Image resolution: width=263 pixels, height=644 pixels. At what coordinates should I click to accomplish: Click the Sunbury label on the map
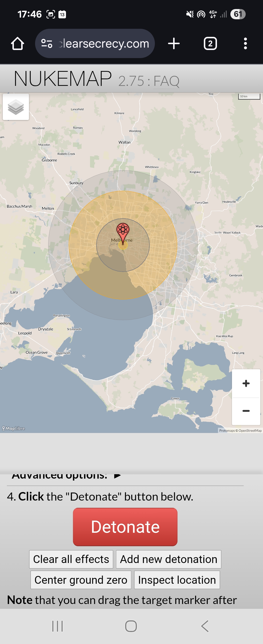click(76, 183)
